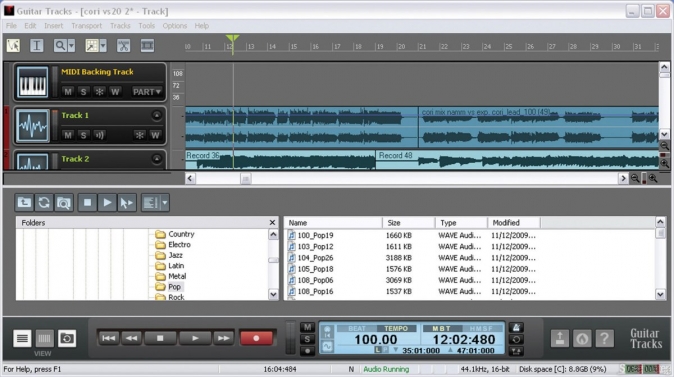
Task: Open Zoom tool dropdown arrow
Action: point(71,45)
